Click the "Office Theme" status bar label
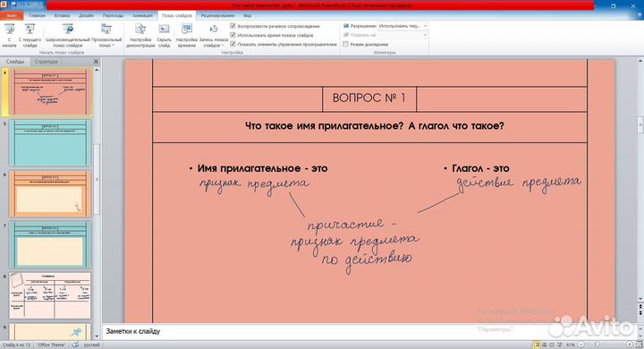Image resolution: width=644 pixels, height=349 pixels. (51, 345)
